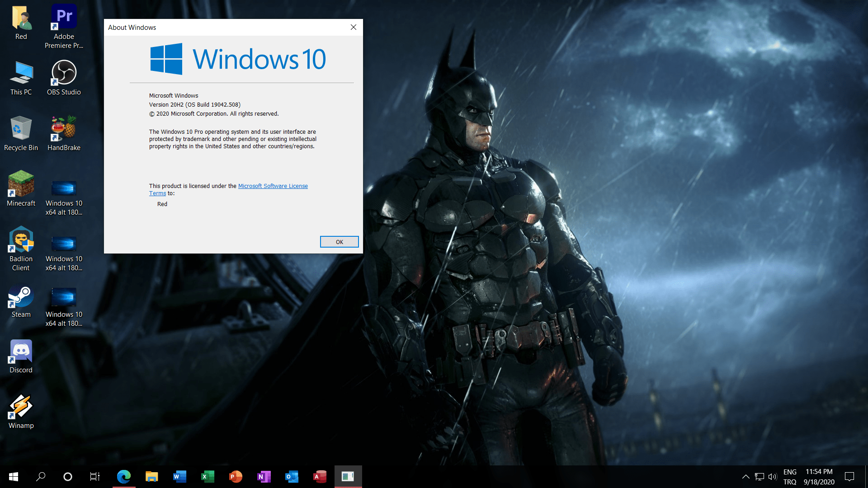Select the OBS Studio desktop icon
Image resolution: width=868 pixels, height=488 pixels.
coord(64,78)
